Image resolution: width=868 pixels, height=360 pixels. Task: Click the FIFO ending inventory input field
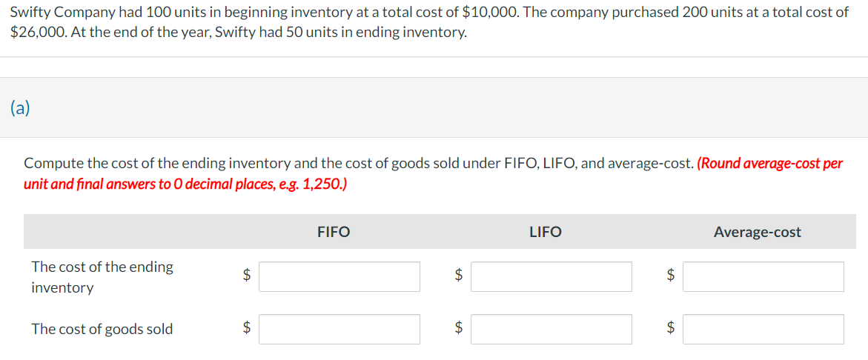[339, 276]
